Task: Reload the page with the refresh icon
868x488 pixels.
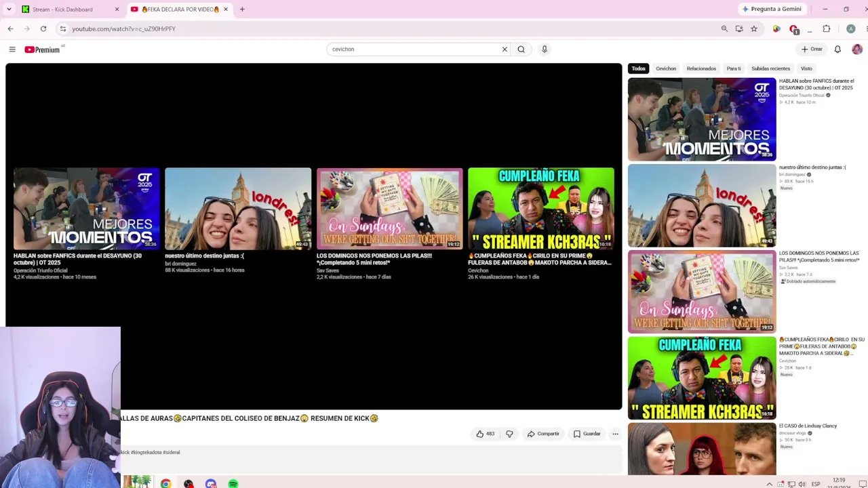Action: click(x=43, y=28)
